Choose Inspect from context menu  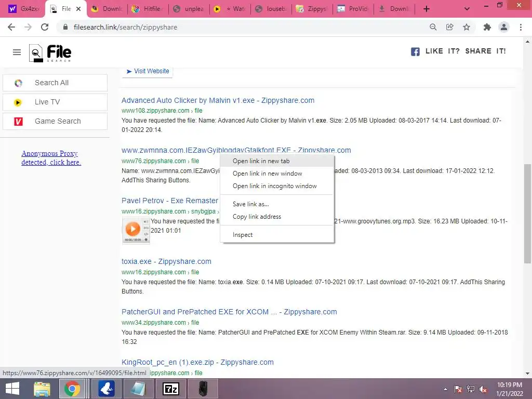(277, 235)
